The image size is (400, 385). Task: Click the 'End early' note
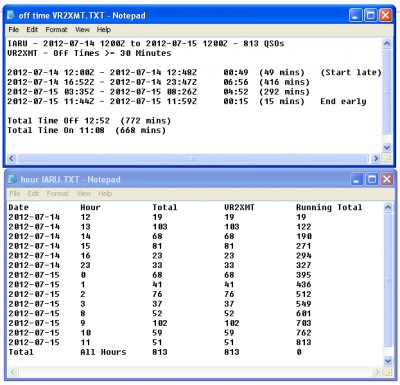[343, 102]
